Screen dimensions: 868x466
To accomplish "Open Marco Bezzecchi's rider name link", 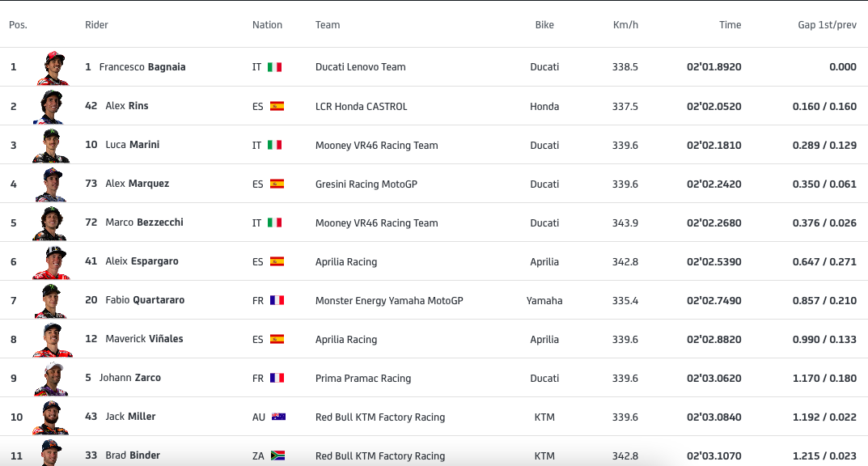I will (x=145, y=222).
